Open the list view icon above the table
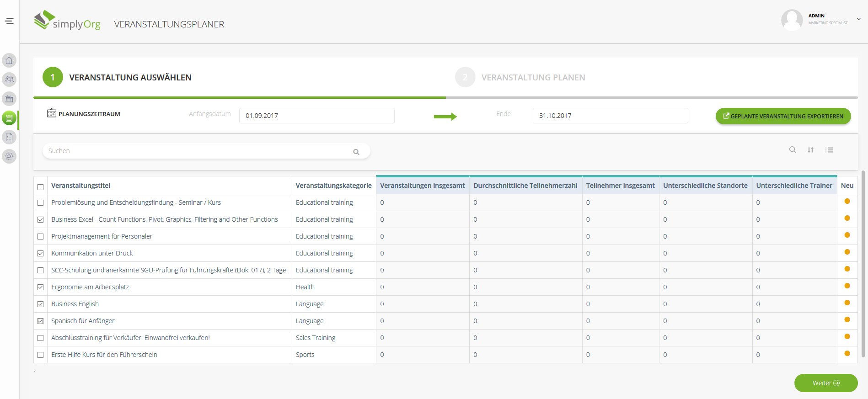 coord(829,150)
